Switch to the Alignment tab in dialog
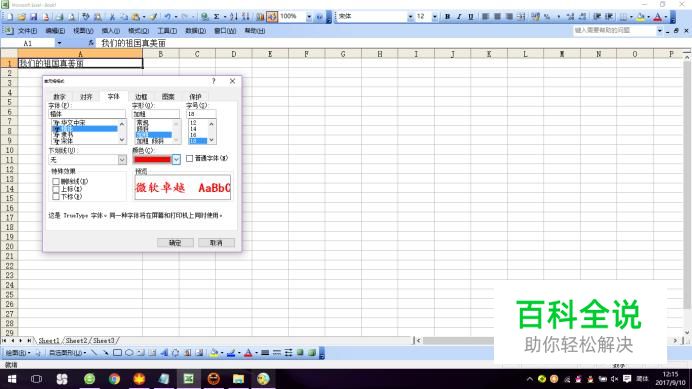The width and height of the screenshot is (692, 389). (86, 97)
